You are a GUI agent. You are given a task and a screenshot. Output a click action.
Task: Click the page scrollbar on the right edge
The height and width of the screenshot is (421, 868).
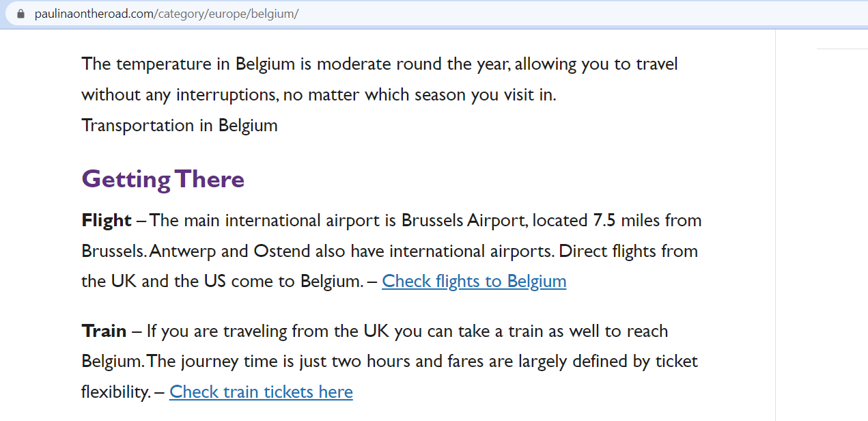pos(863,205)
